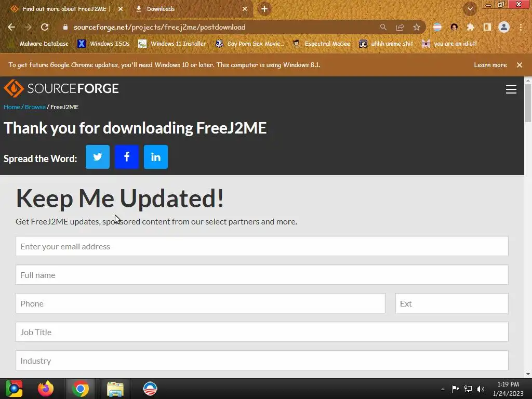Click the character avatar extension icon
Image resolution: width=532 pixels, height=399 pixels.
454,27
